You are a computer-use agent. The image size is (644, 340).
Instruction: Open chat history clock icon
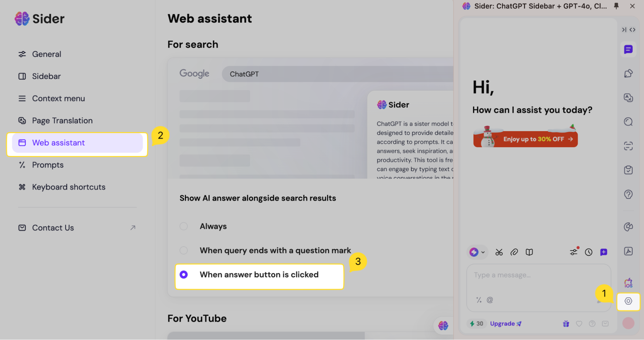589,252
